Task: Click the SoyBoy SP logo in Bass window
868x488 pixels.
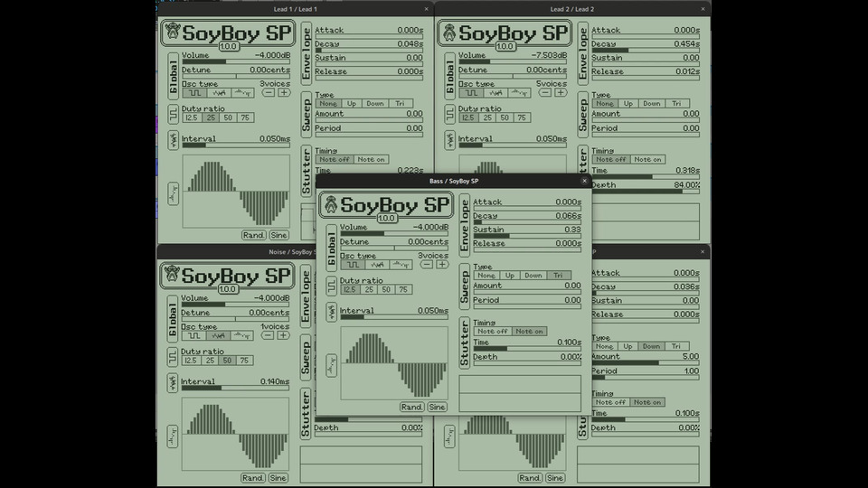Action: click(386, 205)
